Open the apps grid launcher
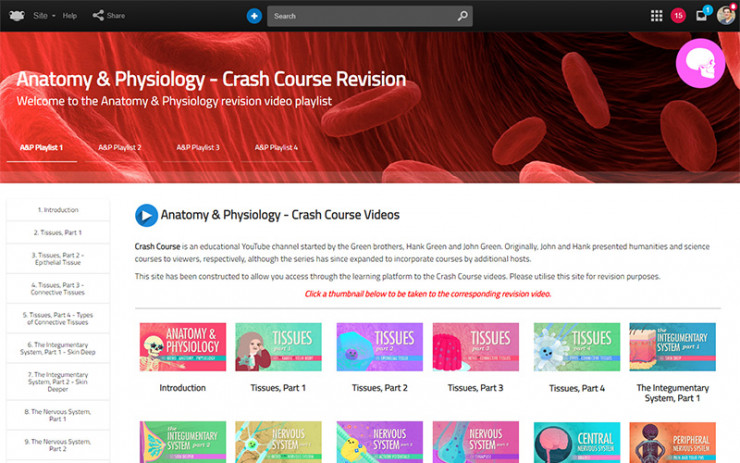Viewport: 740px width, 463px height. point(656,16)
